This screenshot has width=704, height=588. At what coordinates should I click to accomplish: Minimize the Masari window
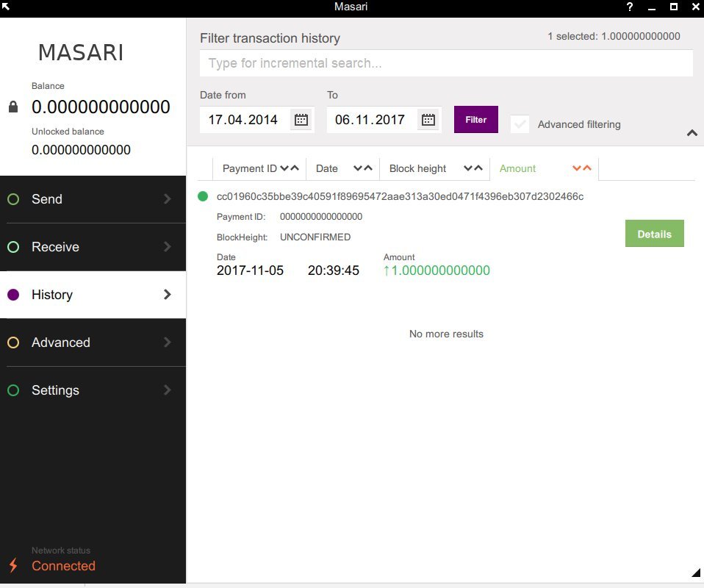[x=652, y=7]
